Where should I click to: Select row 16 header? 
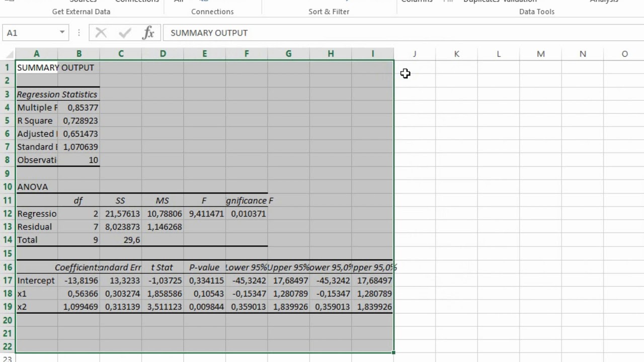click(x=8, y=267)
